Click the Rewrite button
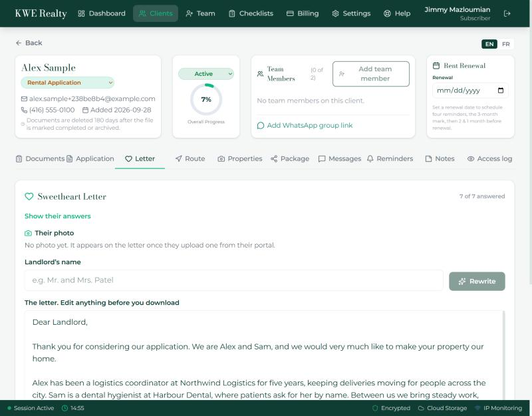Image resolution: width=532 pixels, height=416 pixels. (477, 281)
